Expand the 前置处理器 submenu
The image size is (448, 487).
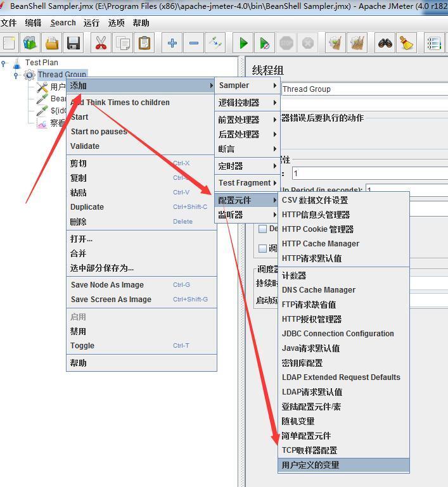[248, 120]
